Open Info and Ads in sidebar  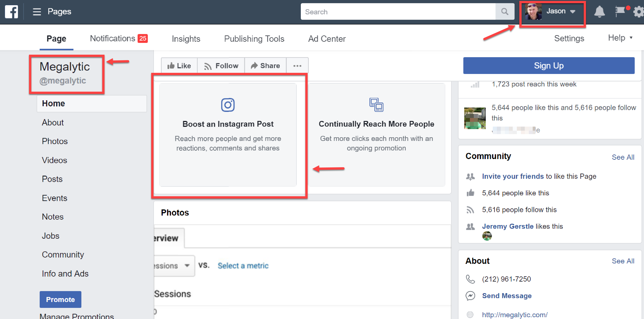pyautogui.click(x=65, y=273)
